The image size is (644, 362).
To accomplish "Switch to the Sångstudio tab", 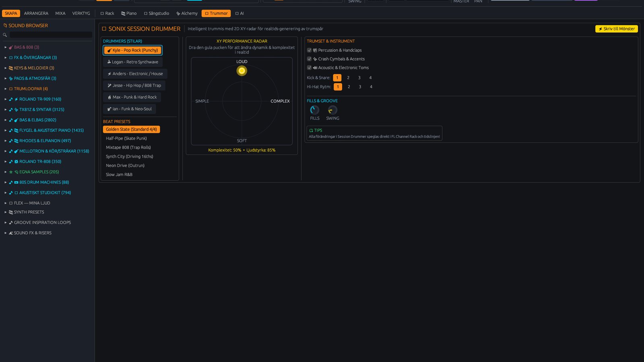I will tap(157, 13).
